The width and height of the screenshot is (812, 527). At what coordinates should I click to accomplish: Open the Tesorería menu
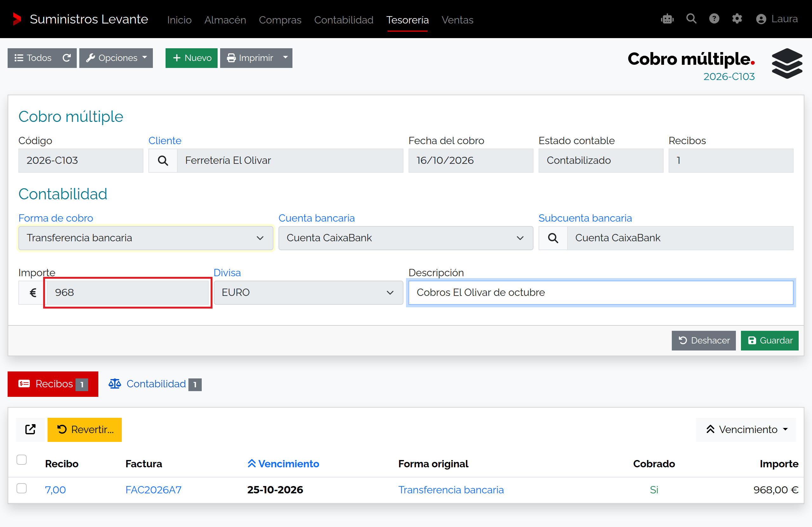(407, 20)
